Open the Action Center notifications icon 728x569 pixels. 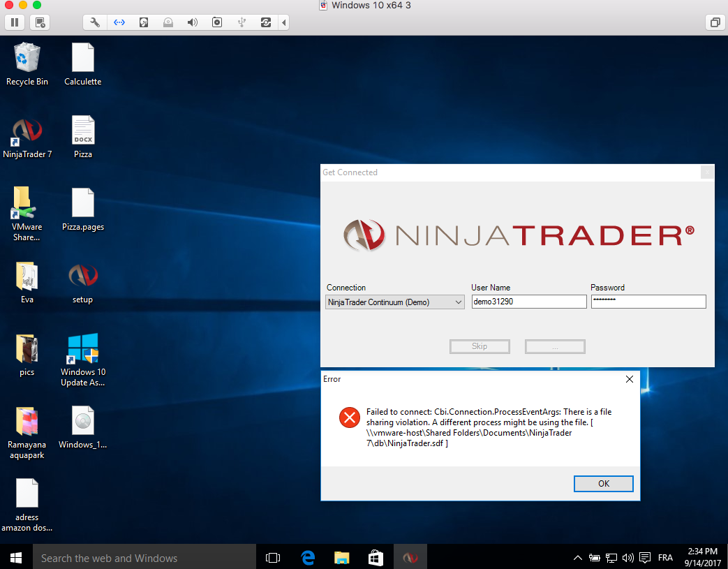[x=645, y=557]
